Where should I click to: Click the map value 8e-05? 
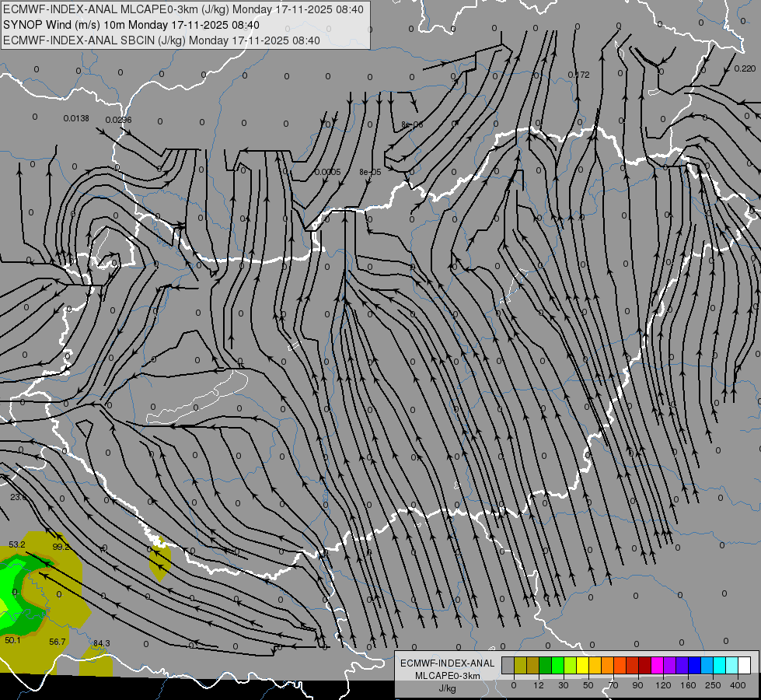click(x=370, y=172)
